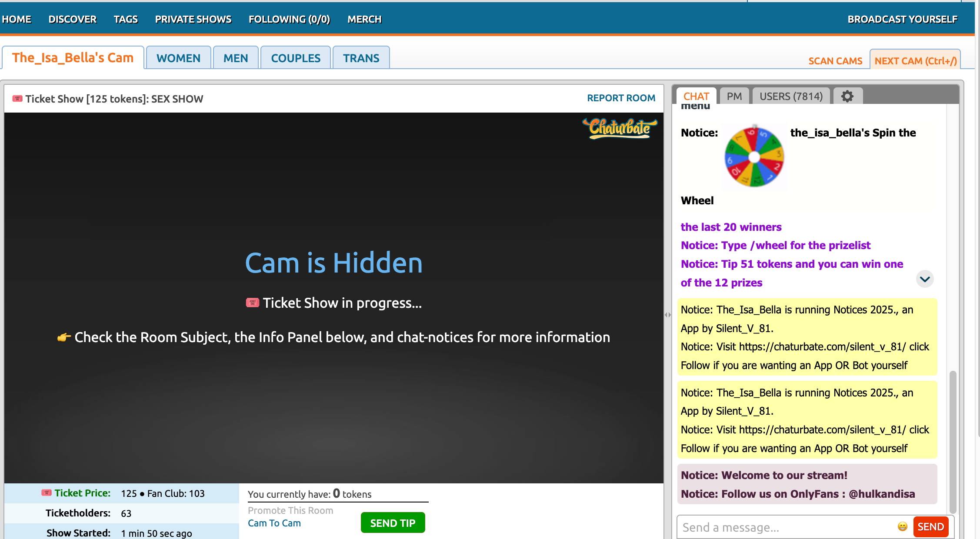The height and width of the screenshot is (539, 980).
Task: Click the ticket icon beside Ticket Price
Action: 46,493
